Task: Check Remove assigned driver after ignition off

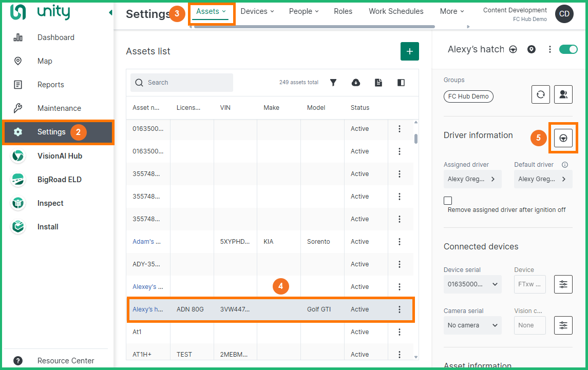Action: pos(448,201)
